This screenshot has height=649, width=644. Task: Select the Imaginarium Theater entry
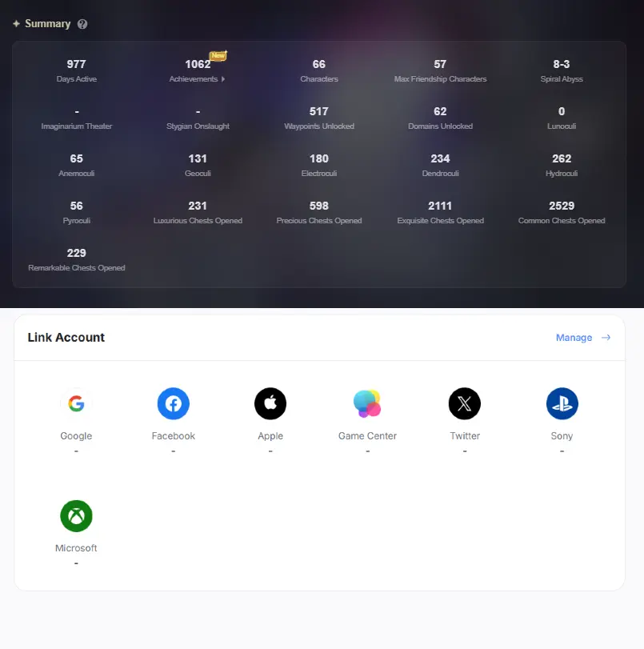pos(77,118)
